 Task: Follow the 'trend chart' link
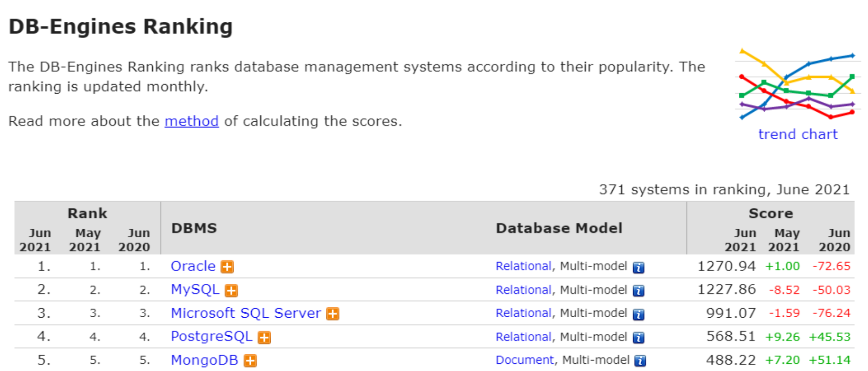click(x=798, y=135)
